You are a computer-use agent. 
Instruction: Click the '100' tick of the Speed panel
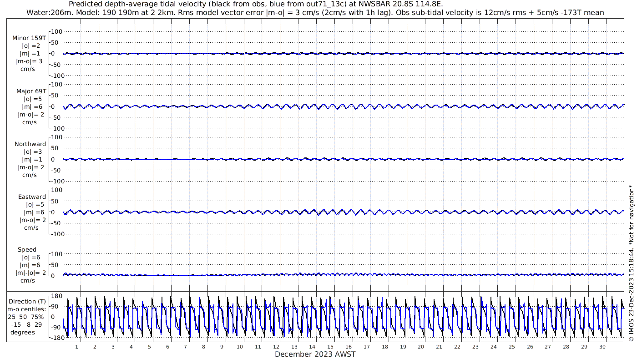pos(57,253)
